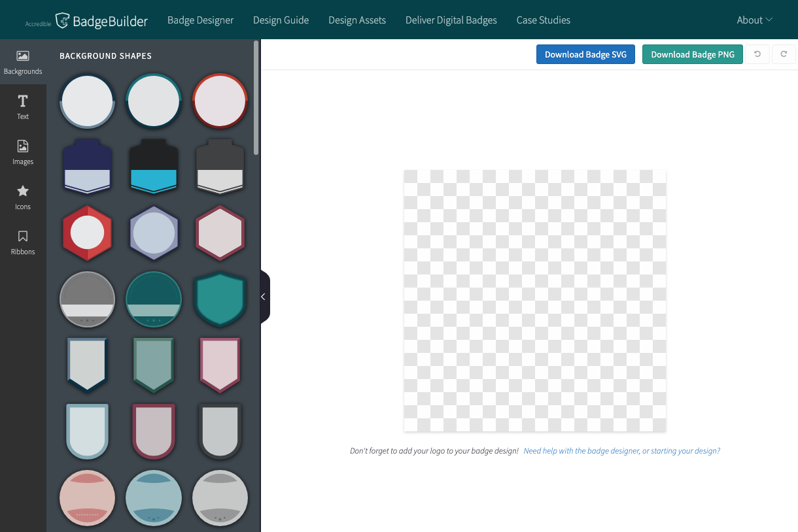Click the 'Background Shapes' heading

[105, 56]
